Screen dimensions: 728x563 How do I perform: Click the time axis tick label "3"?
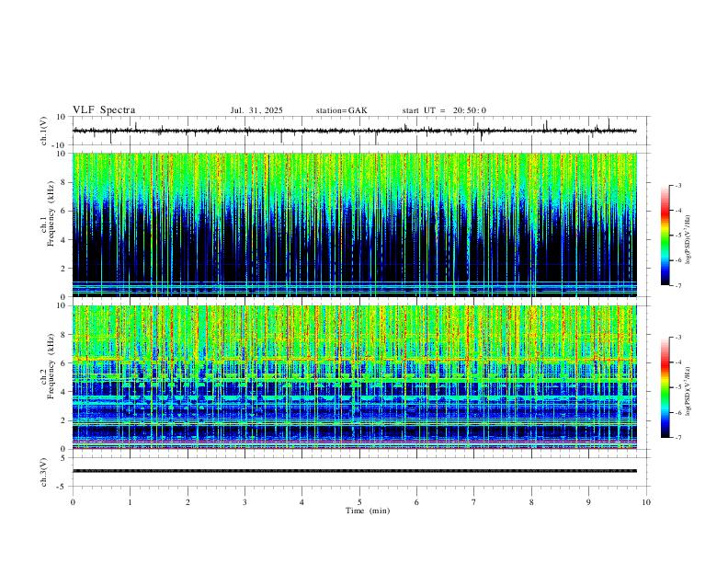pyautogui.click(x=245, y=502)
